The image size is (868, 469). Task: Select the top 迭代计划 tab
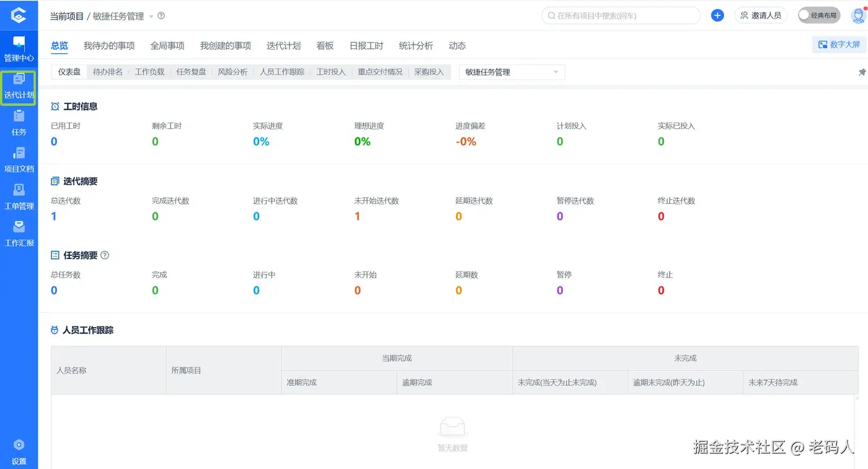284,46
